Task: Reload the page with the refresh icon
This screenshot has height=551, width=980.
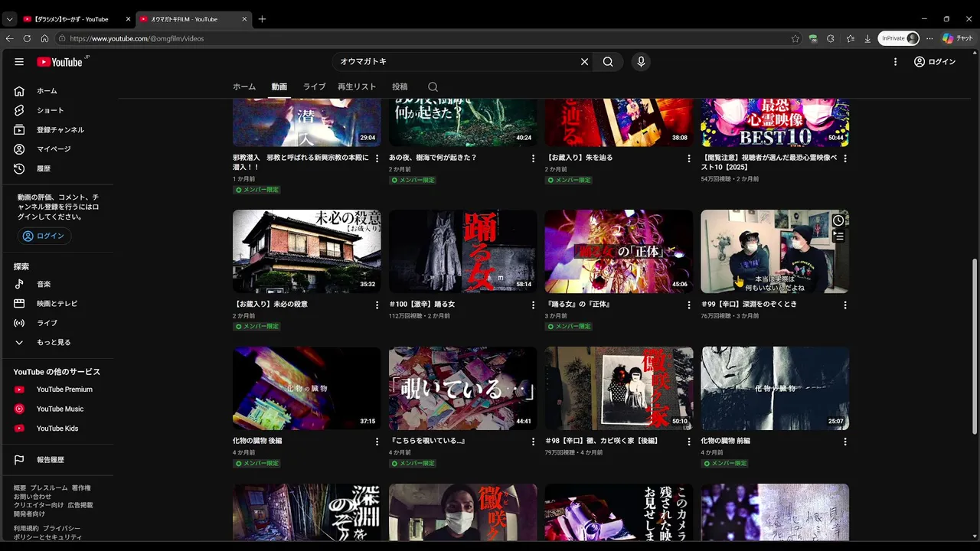Action: (28, 38)
